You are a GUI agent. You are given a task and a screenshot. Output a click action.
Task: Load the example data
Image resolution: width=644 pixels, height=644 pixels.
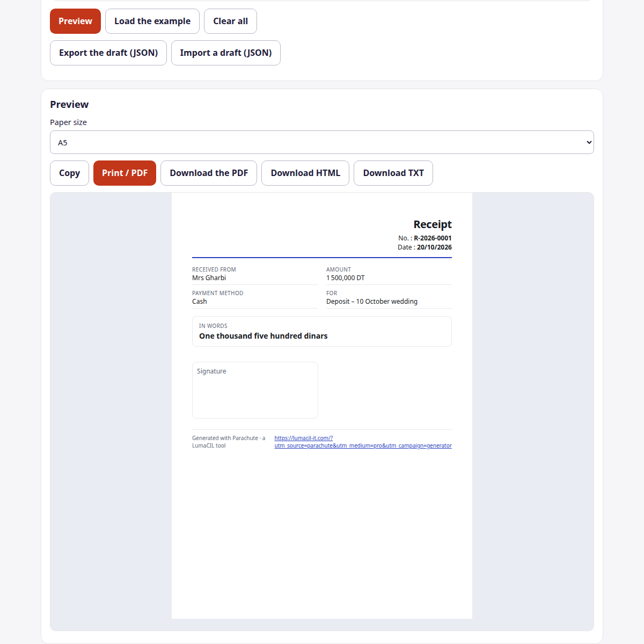pyautogui.click(x=152, y=21)
